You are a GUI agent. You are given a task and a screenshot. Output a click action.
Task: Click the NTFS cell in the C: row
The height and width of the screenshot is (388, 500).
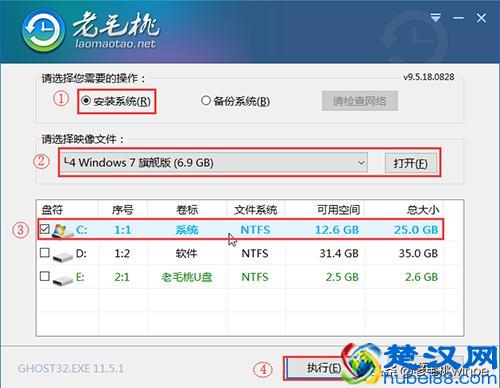[x=255, y=230]
